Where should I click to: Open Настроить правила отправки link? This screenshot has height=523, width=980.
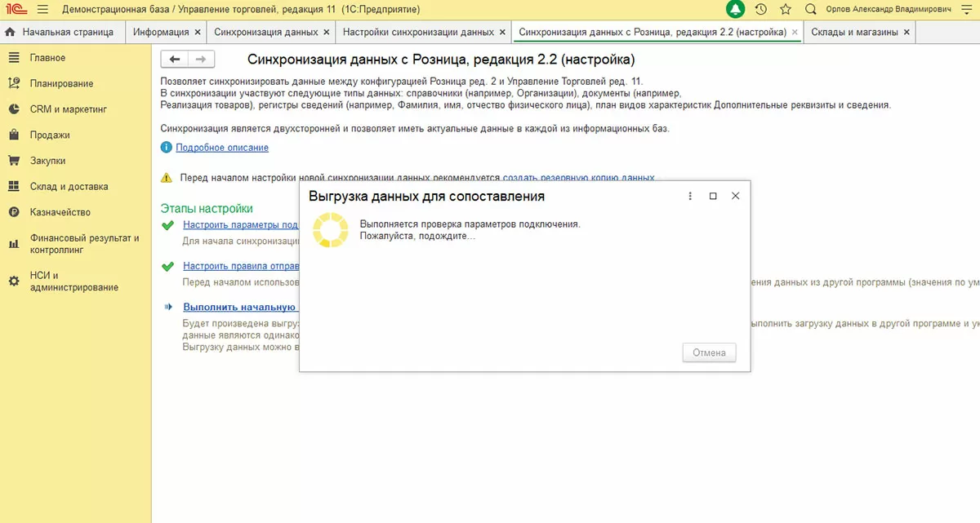[241, 266]
